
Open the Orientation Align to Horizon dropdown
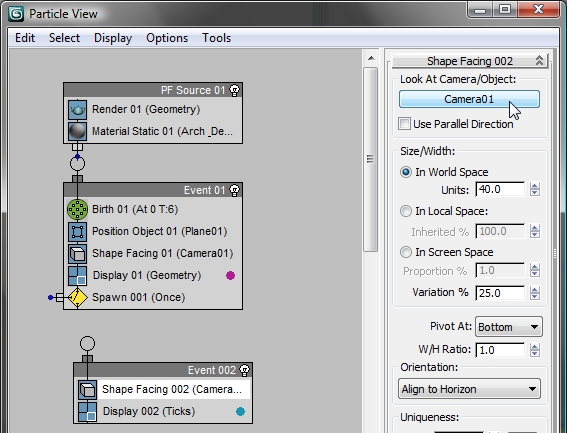[x=469, y=389]
